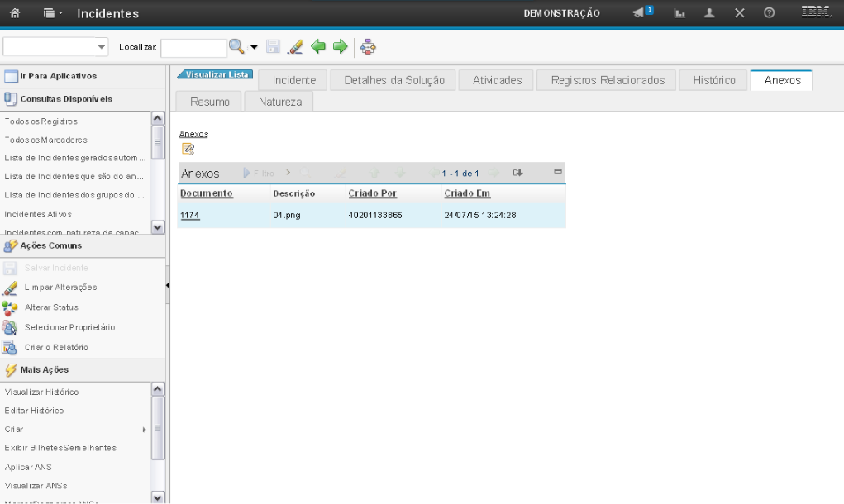Go to the next record green arrow
844x504 pixels.
click(339, 48)
